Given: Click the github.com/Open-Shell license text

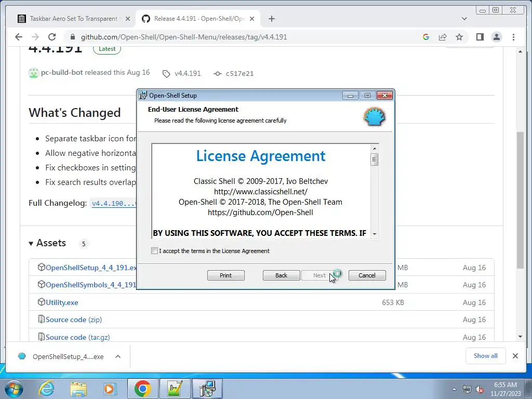Looking at the screenshot, I should (x=261, y=212).
